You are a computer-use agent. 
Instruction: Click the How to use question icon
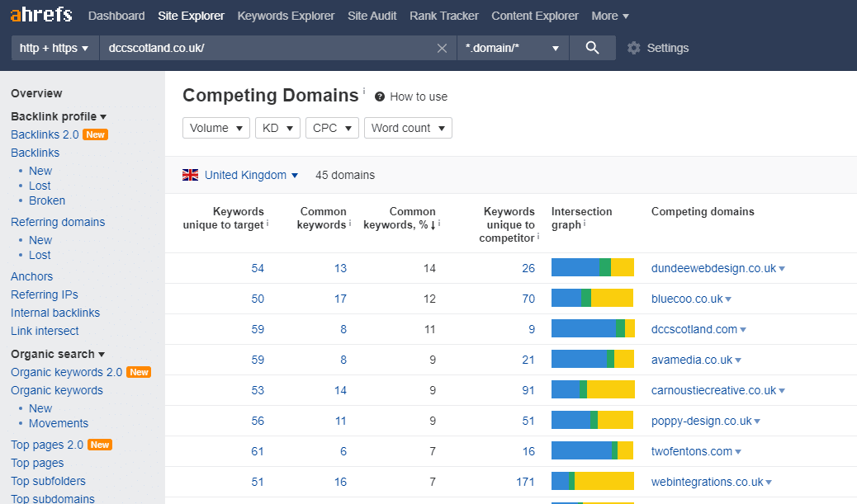(379, 97)
